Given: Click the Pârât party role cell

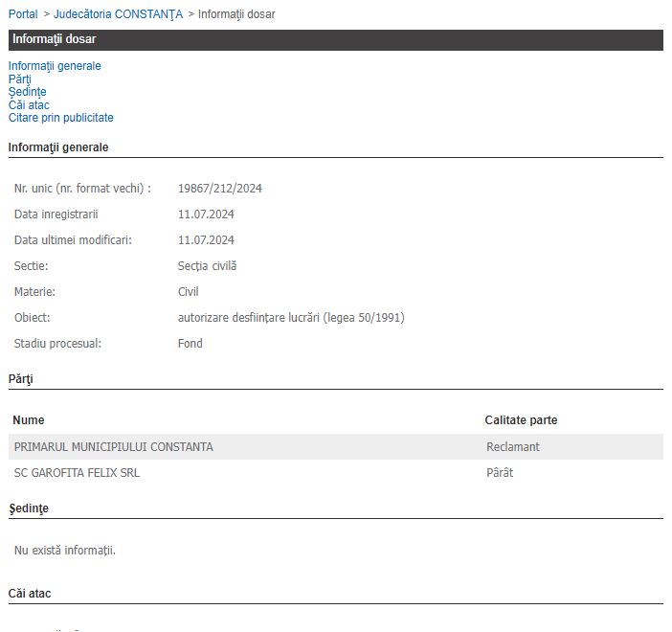Looking at the screenshot, I should (x=500, y=473).
